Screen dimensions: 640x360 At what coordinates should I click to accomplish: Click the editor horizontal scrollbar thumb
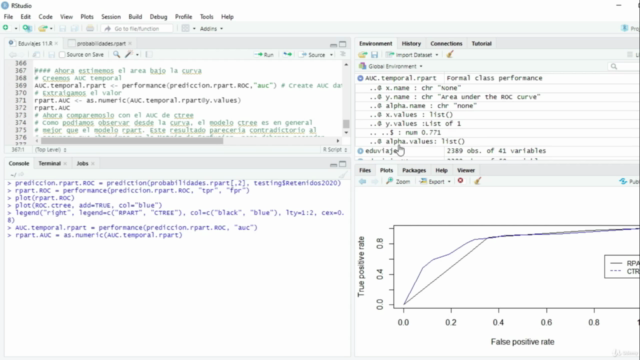tap(131, 141)
